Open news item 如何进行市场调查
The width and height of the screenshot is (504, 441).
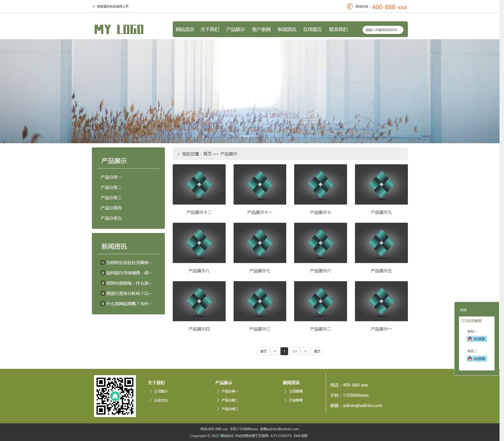click(x=129, y=273)
